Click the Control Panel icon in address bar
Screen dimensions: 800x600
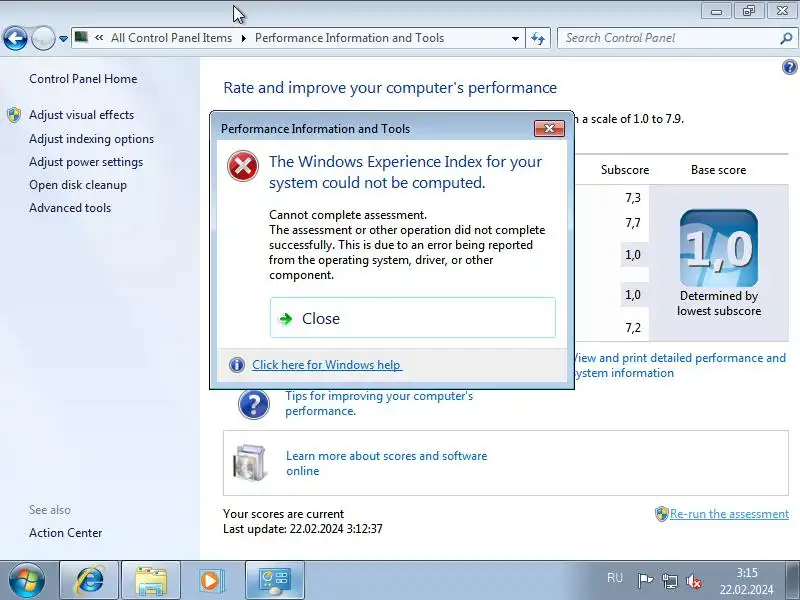[x=81, y=37]
